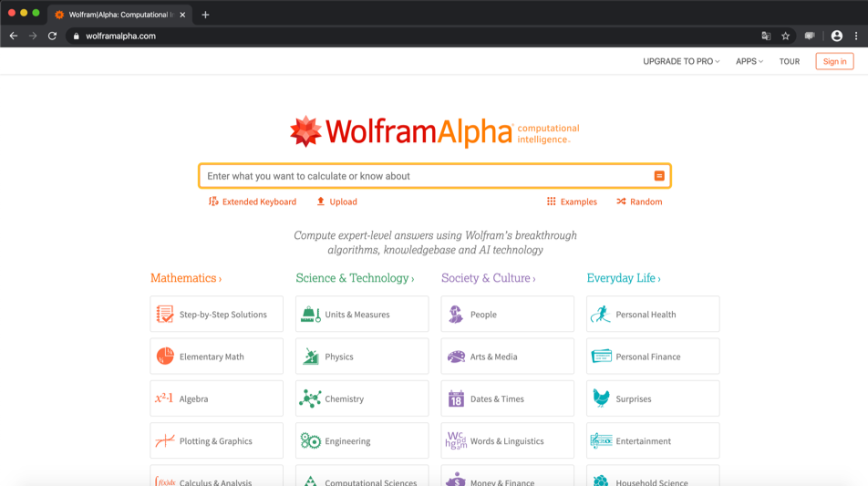Open the TOUR menu item
The image size is (868, 486).
pos(790,61)
